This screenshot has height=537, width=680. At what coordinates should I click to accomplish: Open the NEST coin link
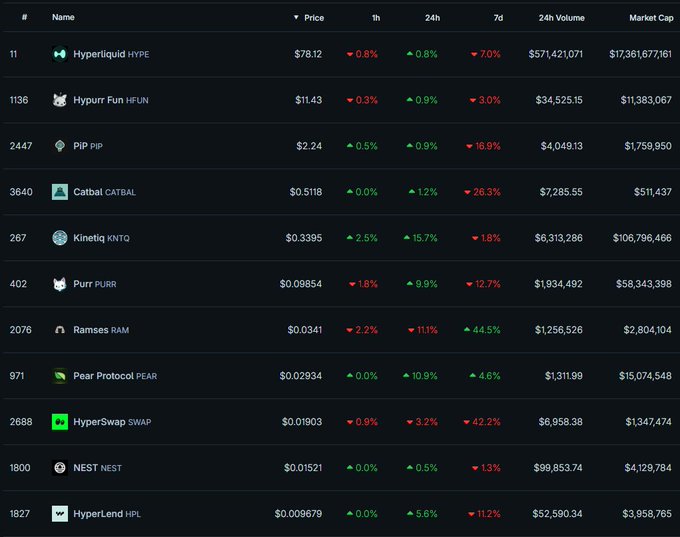(x=97, y=468)
